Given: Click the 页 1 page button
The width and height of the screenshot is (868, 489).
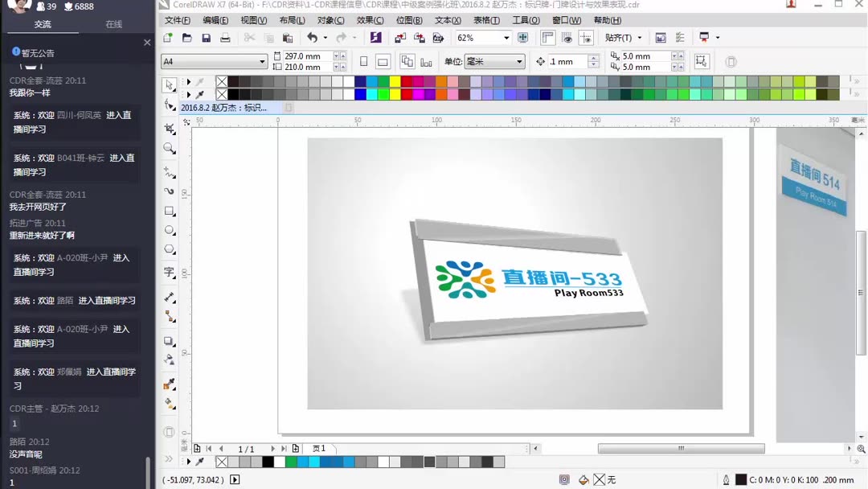Looking at the screenshot, I should pyautogui.click(x=320, y=449).
